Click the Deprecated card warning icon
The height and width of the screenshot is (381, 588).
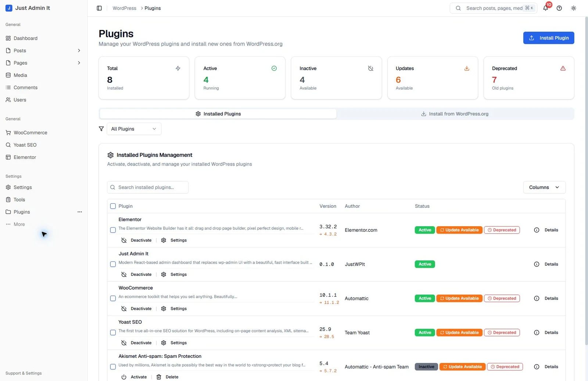563,68
